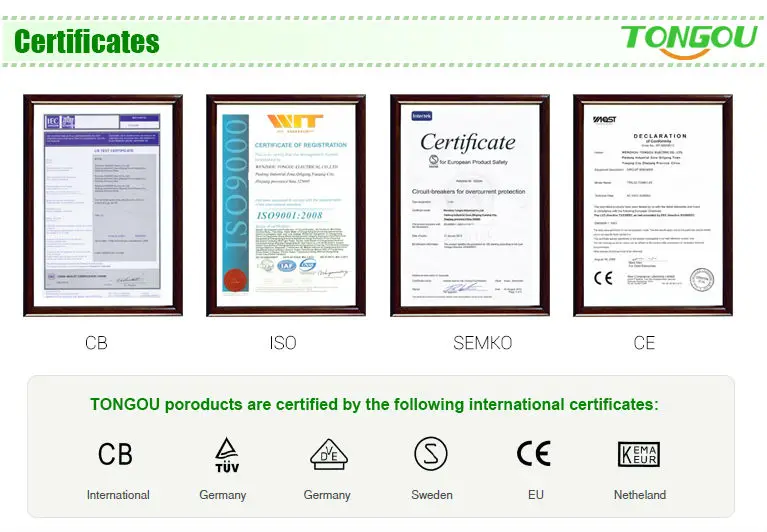The width and height of the screenshot is (767, 532).
Task: Click the Sweden label
Action: [432, 495]
